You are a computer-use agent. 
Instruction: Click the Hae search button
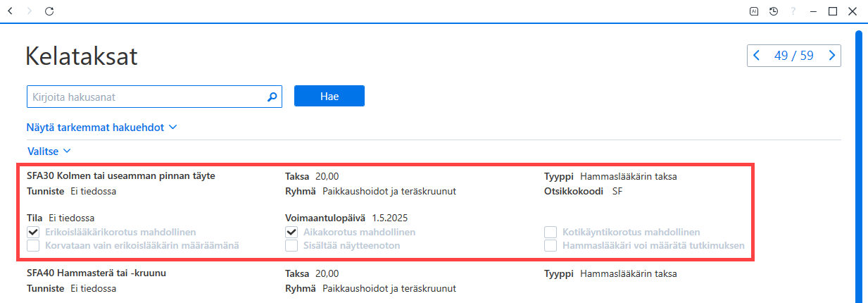click(329, 97)
